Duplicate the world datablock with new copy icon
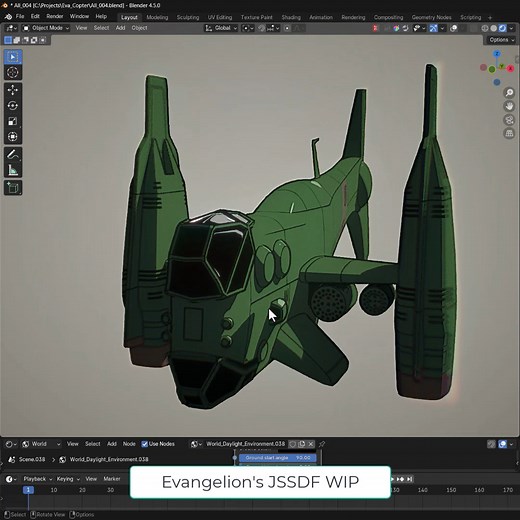Viewport: 520px width, 520px height. (302, 444)
